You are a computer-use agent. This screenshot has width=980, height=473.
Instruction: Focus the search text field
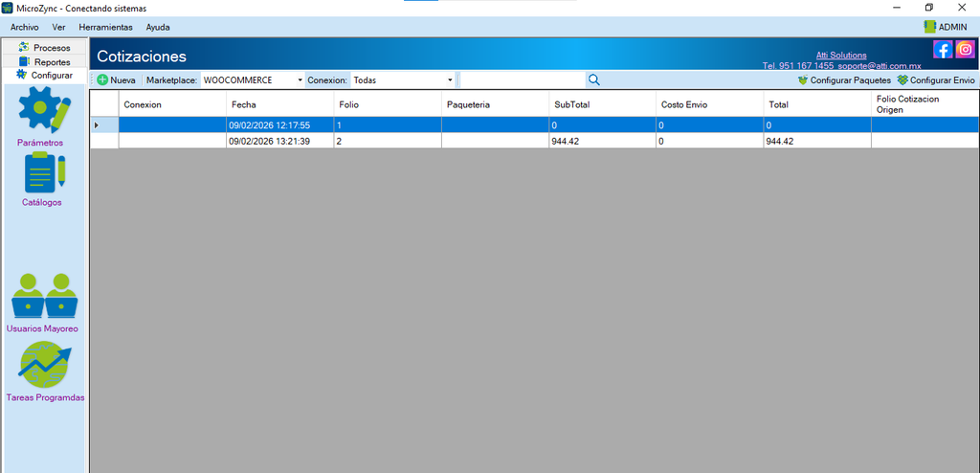coord(523,80)
